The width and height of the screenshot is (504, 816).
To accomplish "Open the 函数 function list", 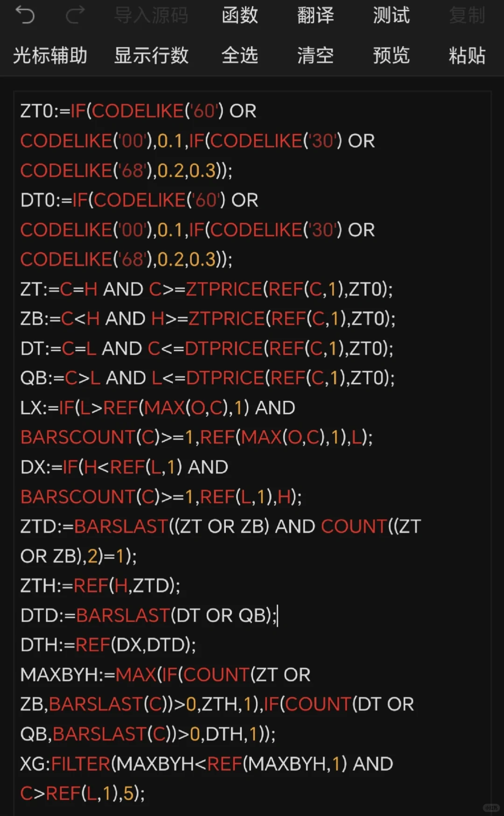I will [240, 15].
